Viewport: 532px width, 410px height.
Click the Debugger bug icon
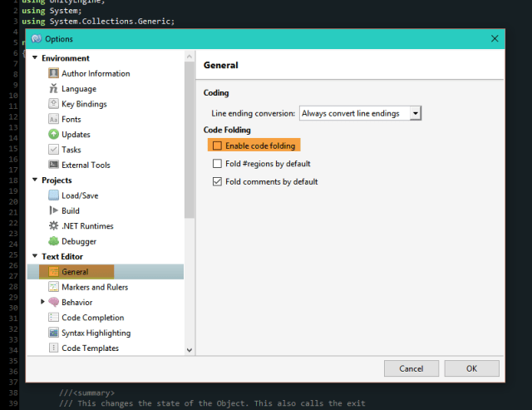click(x=53, y=241)
